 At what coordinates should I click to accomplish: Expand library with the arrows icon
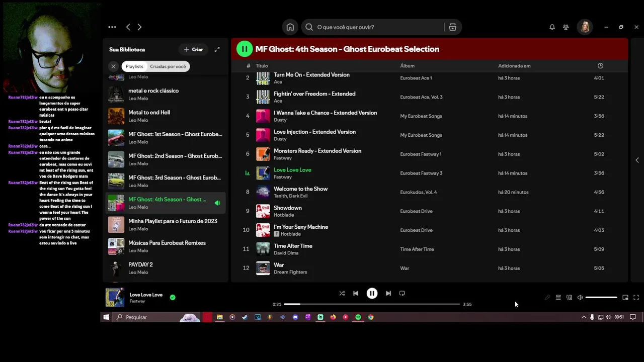217,49
